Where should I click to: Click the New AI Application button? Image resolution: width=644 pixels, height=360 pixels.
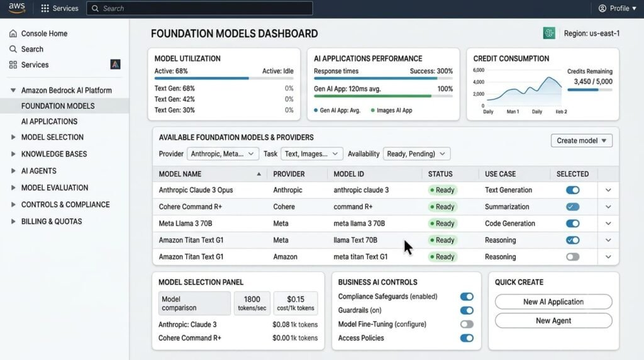click(553, 301)
